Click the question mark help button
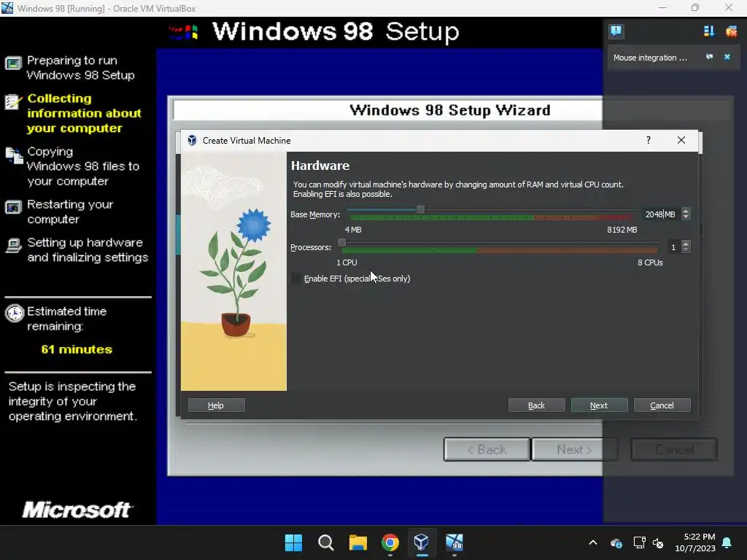Viewport: 747px width, 560px height. [649, 140]
